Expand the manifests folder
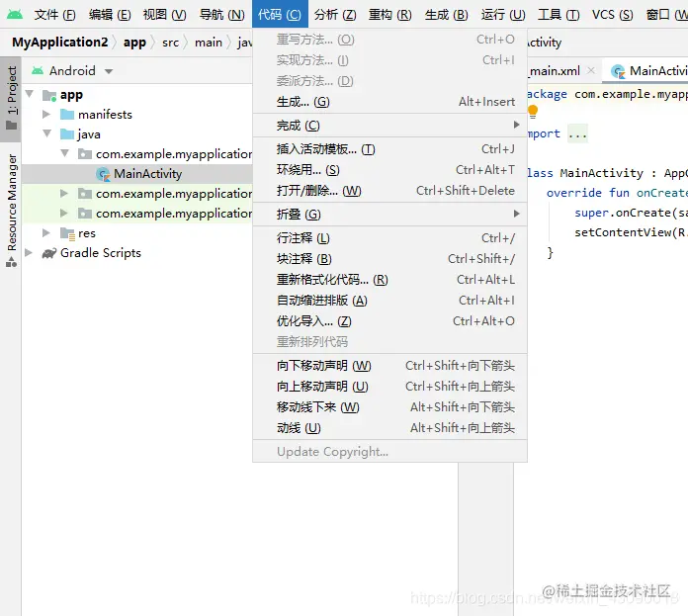The image size is (688, 616). point(46,114)
